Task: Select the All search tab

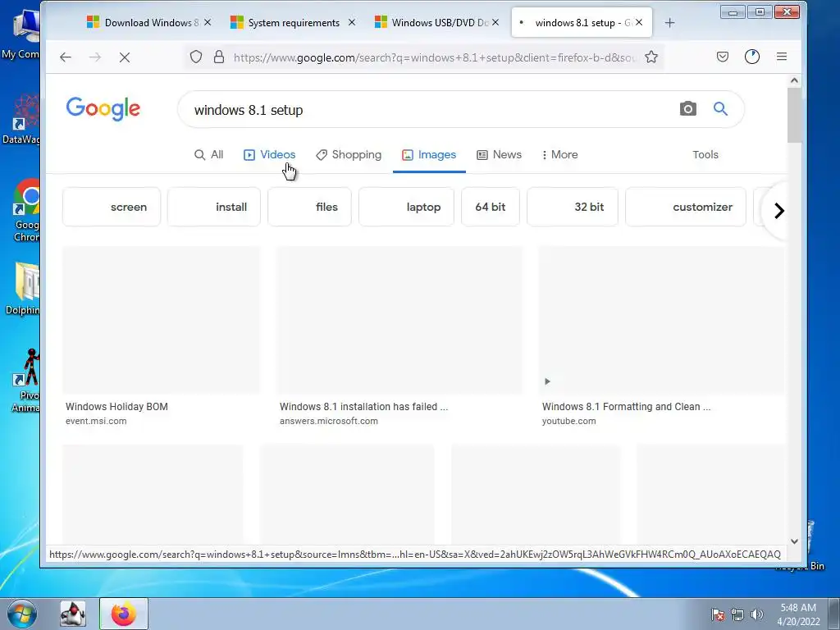Action: pyautogui.click(x=208, y=154)
